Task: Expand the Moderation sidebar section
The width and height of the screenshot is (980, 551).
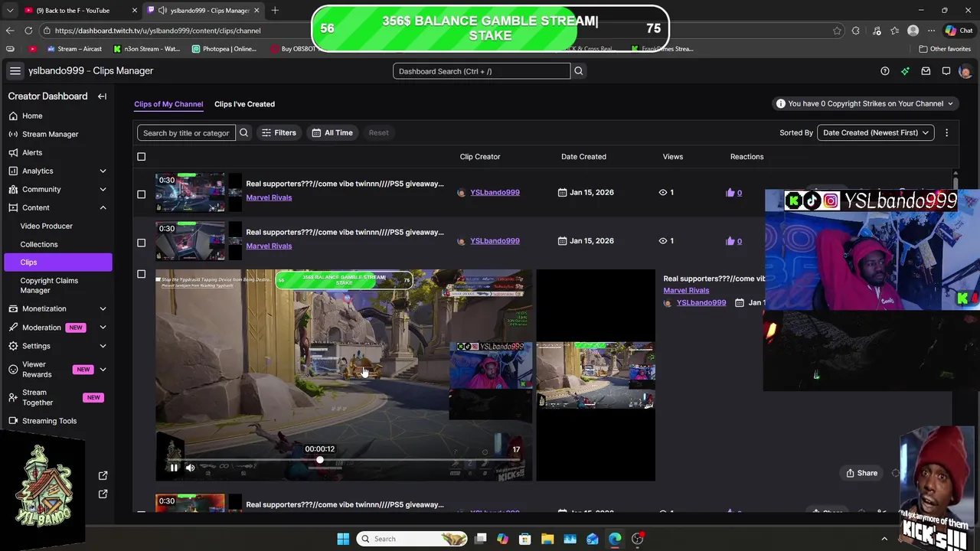Action: [103, 328]
